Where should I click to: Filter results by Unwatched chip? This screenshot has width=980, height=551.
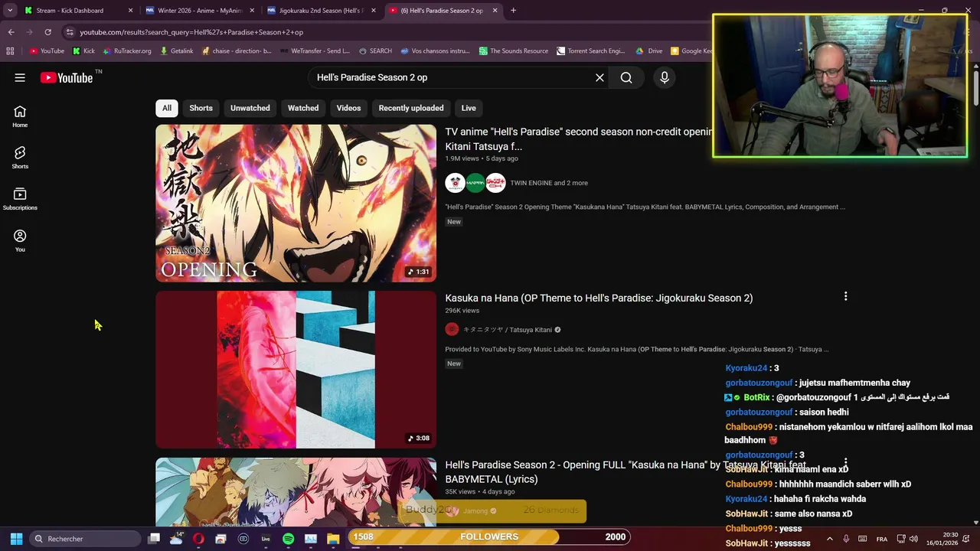250,108
